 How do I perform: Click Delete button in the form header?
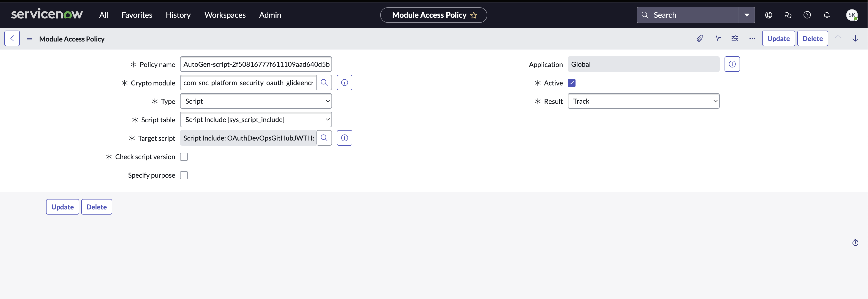[813, 39]
